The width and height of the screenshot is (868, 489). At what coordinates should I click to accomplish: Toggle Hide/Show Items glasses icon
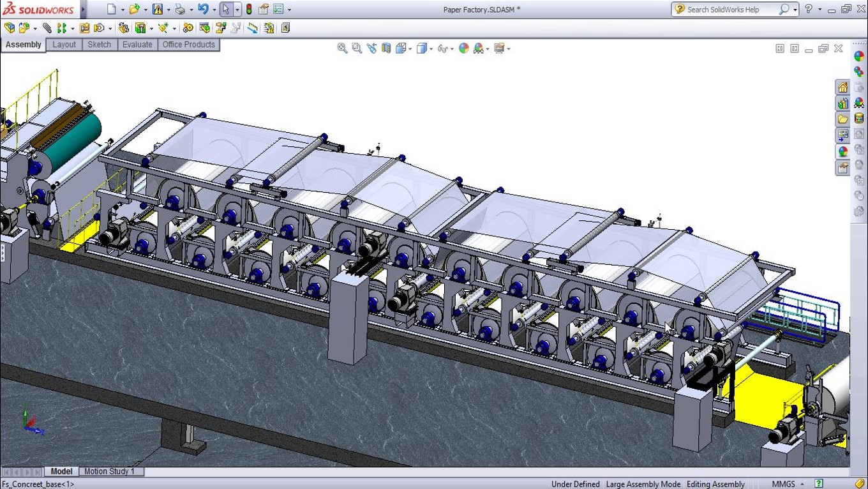tap(442, 49)
